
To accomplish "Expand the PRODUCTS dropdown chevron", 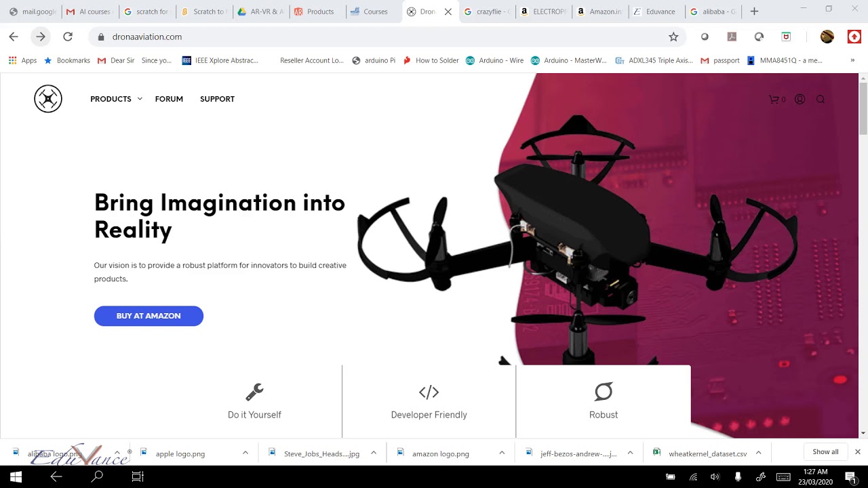I will (140, 99).
